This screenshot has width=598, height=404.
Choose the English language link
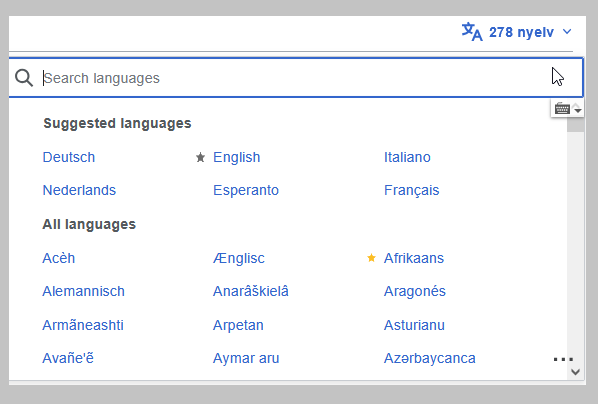coord(236,157)
